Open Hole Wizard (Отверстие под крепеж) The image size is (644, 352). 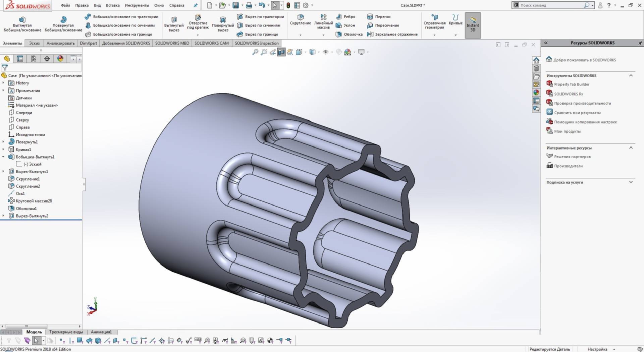(198, 22)
